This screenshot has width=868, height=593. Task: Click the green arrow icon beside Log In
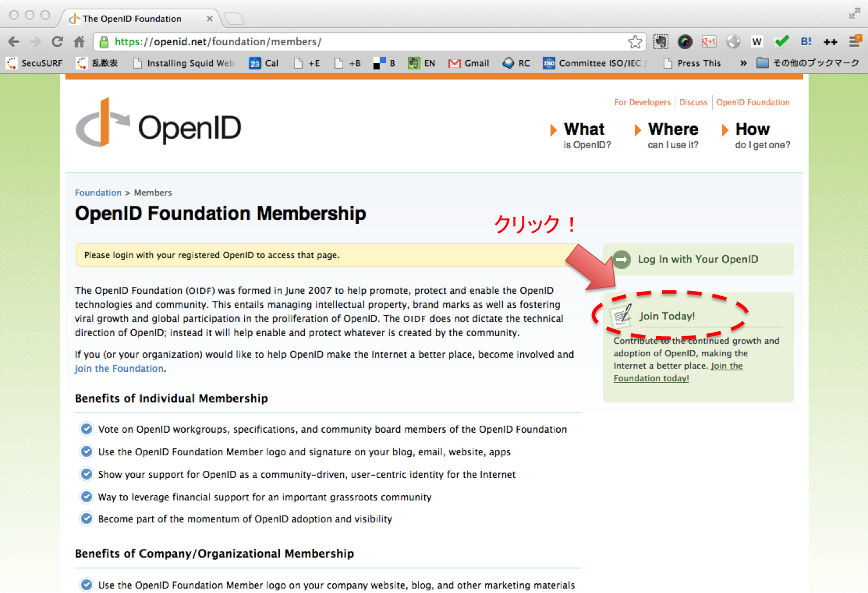(x=621, y=259)
